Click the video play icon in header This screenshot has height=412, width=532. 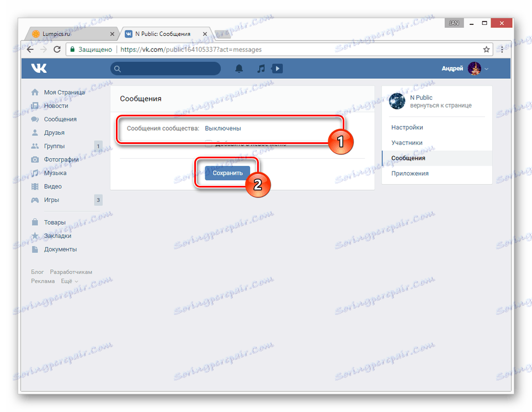(x=277, y=68)
